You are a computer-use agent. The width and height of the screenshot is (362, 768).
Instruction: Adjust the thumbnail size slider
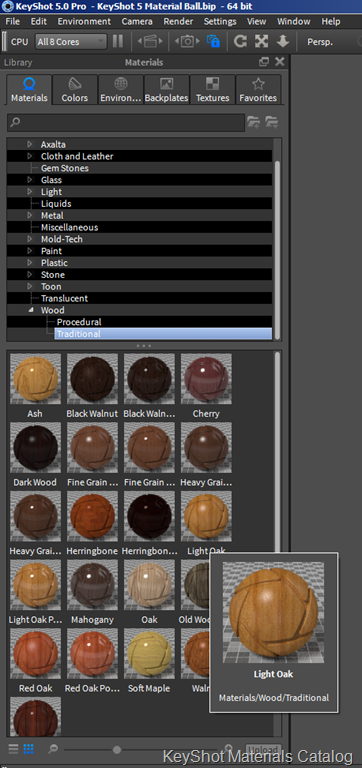[117, 749]
